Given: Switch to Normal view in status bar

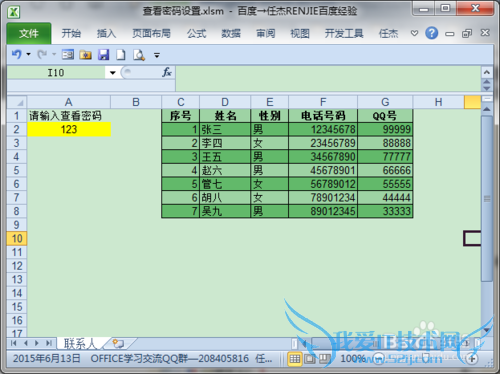Looking at the screenshot, I should coord(295,359).
